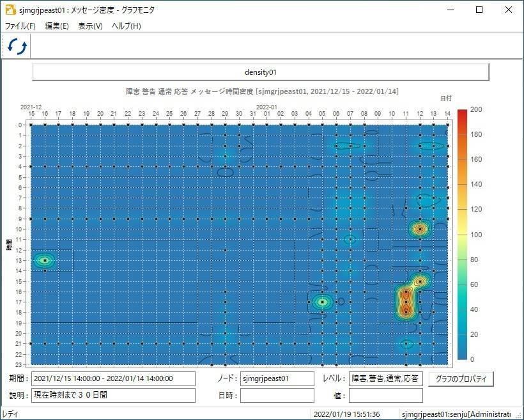Screen dimensions: 524x420
Task: Click the app icon in the title bar
Action: tap(10, 10)
